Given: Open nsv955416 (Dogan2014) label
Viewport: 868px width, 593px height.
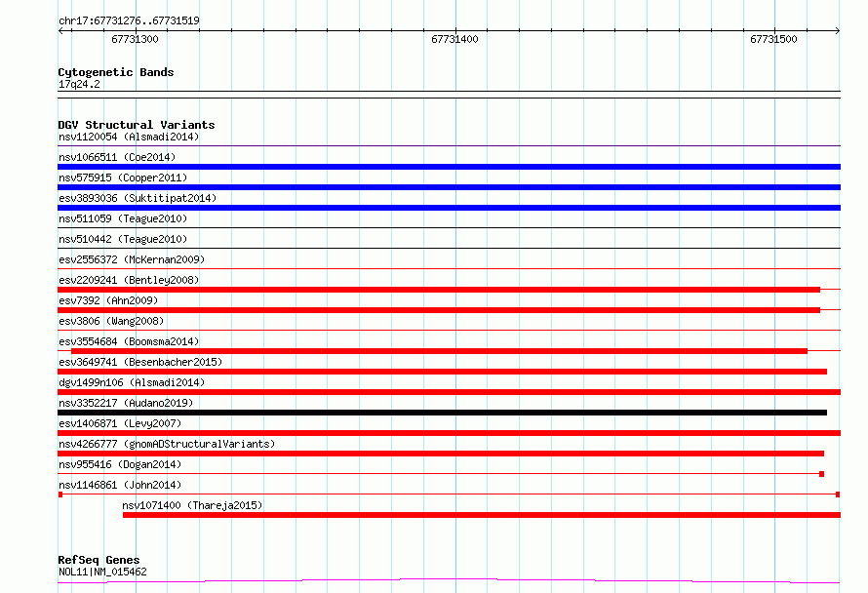Looking at the screenshot, I should click(120, 464).
